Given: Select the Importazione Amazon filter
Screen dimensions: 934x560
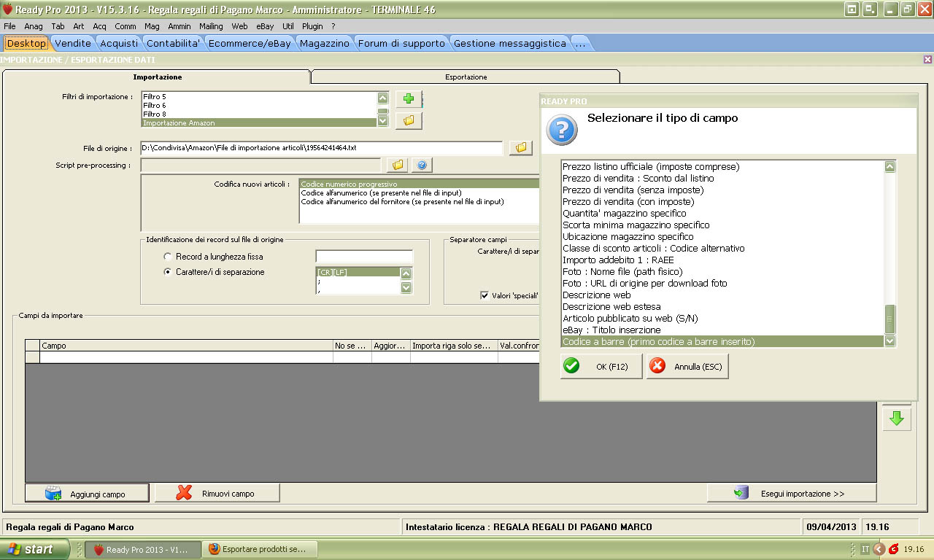Looking at the screenshot, I should [x=259, y=123].
